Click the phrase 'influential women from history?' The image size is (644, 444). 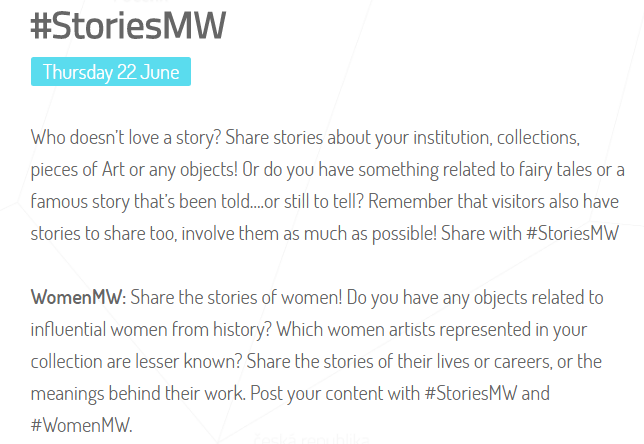[x=151, y=329]
